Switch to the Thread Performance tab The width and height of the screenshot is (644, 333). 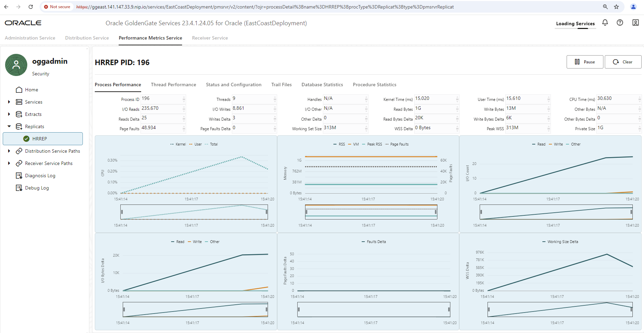pos(173,85)
